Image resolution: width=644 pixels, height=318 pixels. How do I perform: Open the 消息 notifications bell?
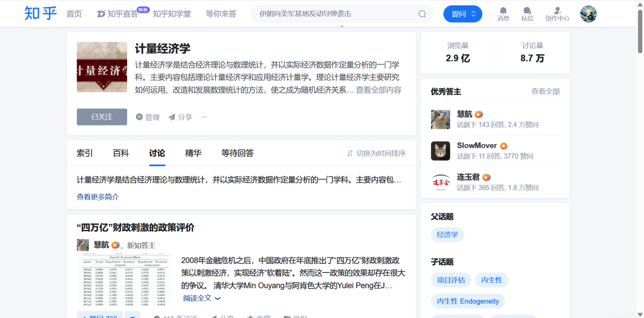click(x=503, y=11)
